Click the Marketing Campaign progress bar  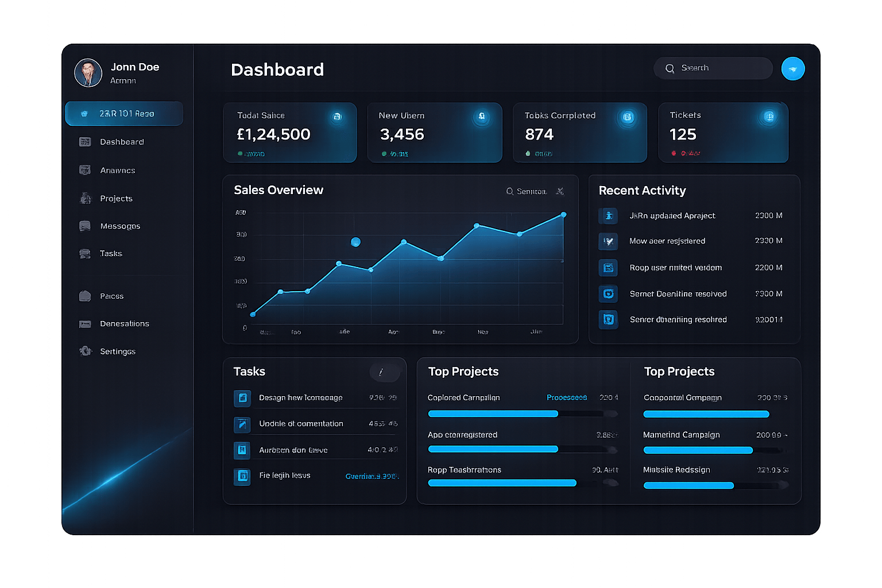click(x=697, y=450)
